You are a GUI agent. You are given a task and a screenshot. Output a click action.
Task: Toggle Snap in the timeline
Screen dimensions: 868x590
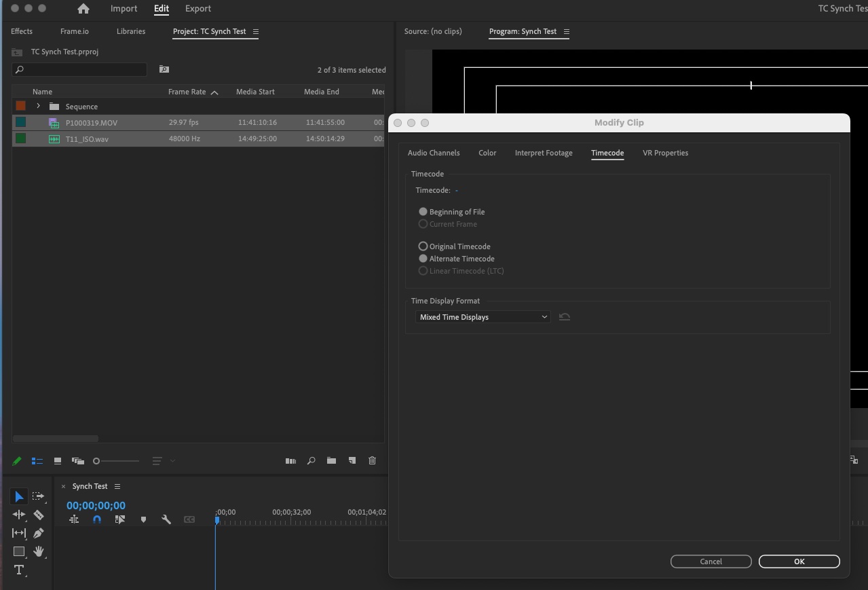(97, 519)
